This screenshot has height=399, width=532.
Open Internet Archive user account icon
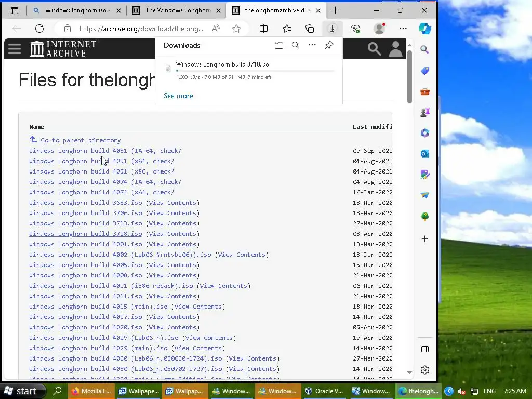[x=395, y=49]
